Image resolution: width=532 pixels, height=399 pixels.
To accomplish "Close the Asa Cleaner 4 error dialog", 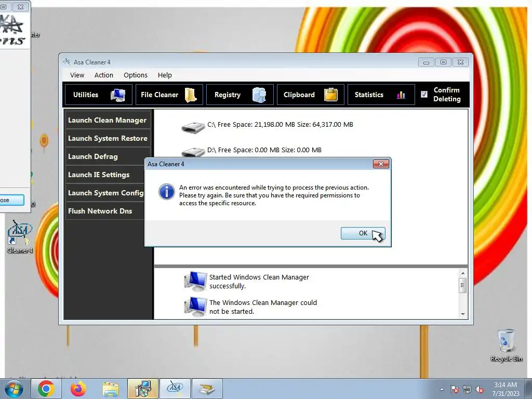I will coord(381,164).
